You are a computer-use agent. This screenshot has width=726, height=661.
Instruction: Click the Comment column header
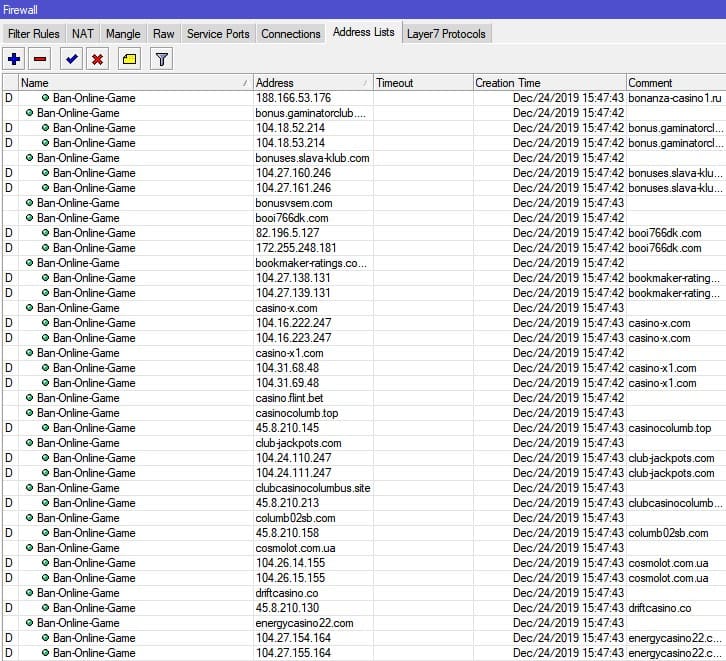[x=676, y=83]
